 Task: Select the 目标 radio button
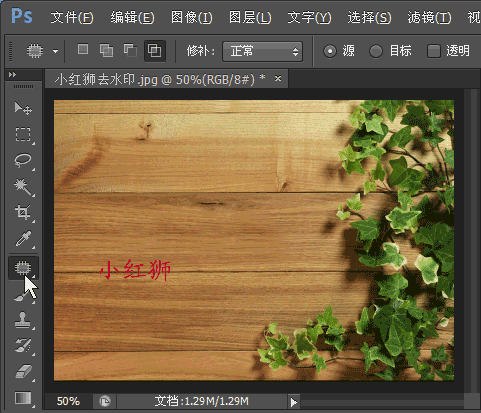[376, 51]
